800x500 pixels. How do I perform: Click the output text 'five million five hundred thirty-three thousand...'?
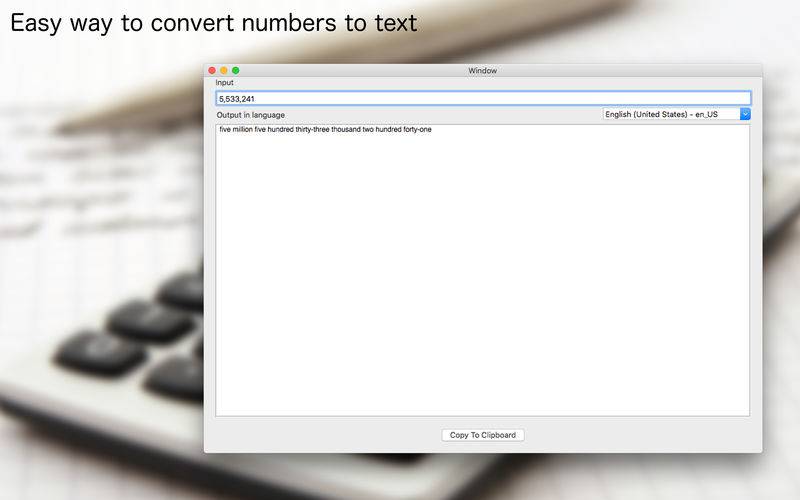(326, 130)
